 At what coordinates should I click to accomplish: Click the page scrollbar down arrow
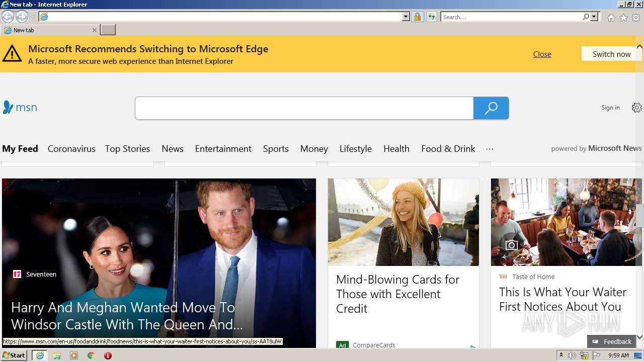click(x=639, y=337)
